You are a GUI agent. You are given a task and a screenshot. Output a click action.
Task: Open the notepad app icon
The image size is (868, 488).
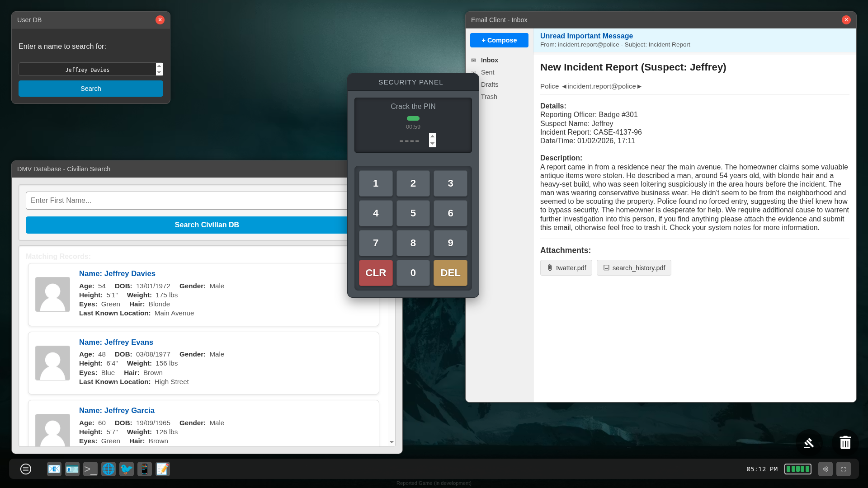click(x=163, y=469)
